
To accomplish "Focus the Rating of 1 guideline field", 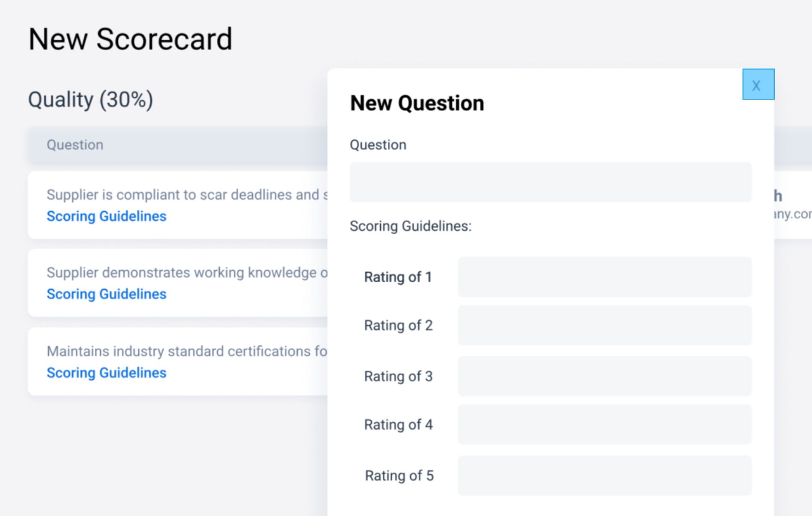I will (x=604, y=277).
